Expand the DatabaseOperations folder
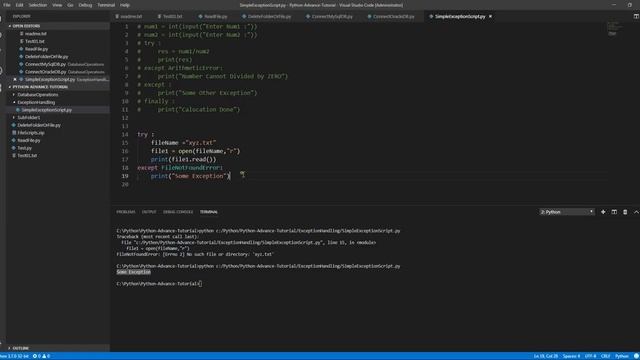Screen dimensions: 640x360 (x=38, y=95)
